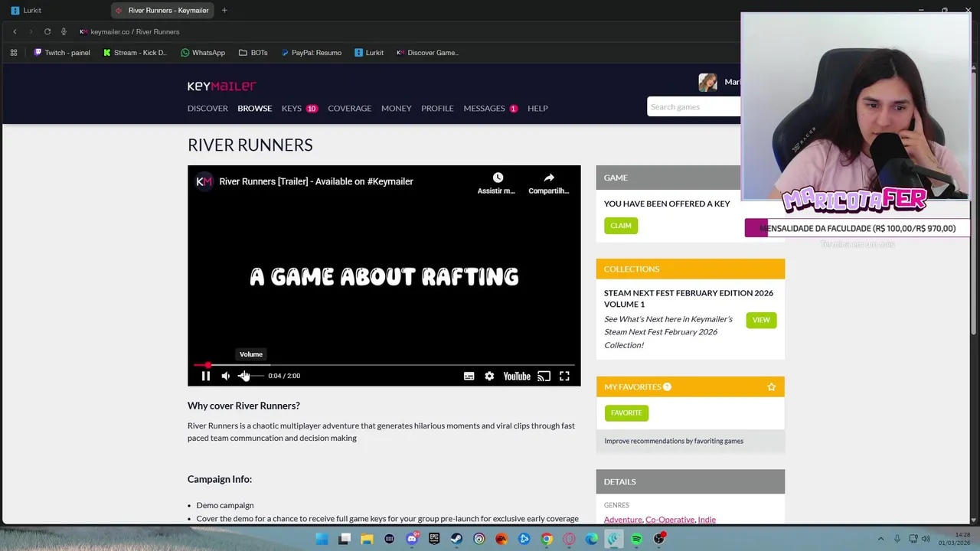Open the DISCOVER menu

[x=207, y=108]
